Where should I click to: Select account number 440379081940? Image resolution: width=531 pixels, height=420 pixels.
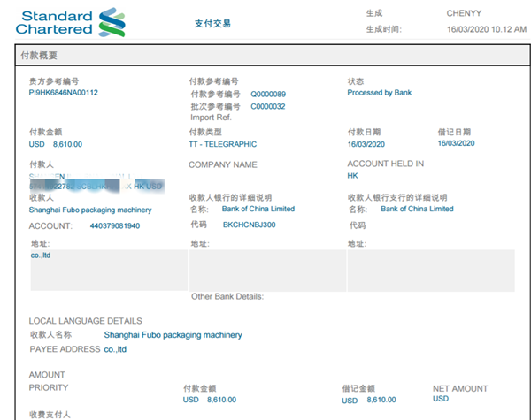click(115, 225)
